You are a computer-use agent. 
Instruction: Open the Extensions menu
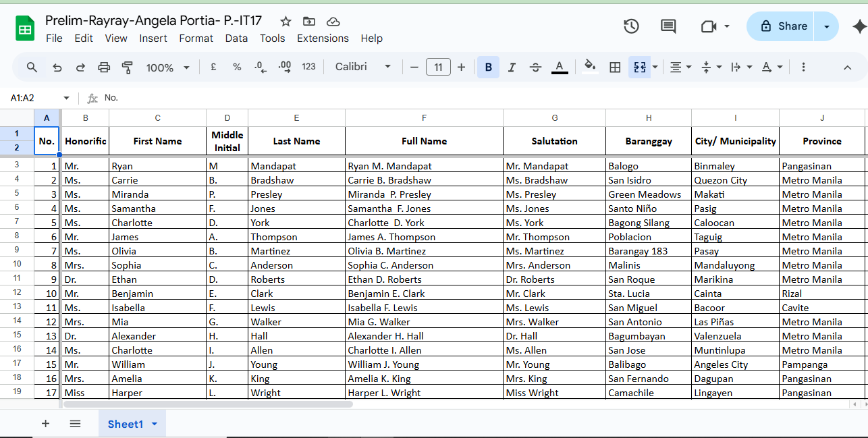click(323, 38)
